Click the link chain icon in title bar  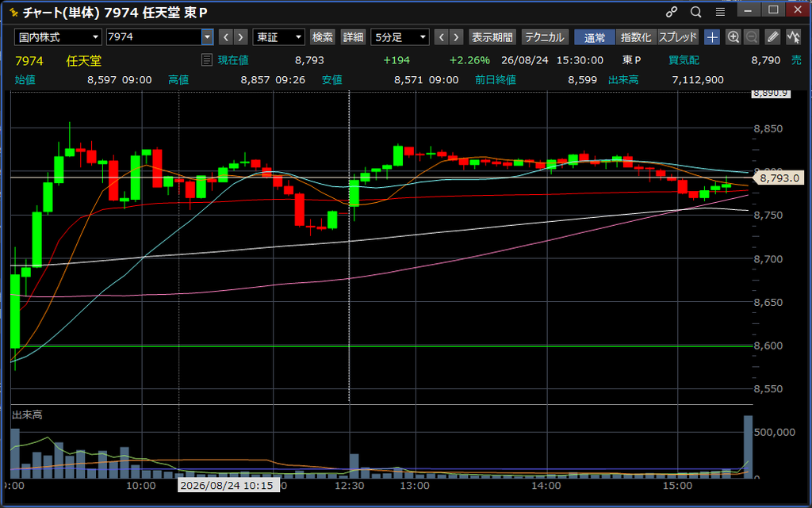(x=672, y=12)
